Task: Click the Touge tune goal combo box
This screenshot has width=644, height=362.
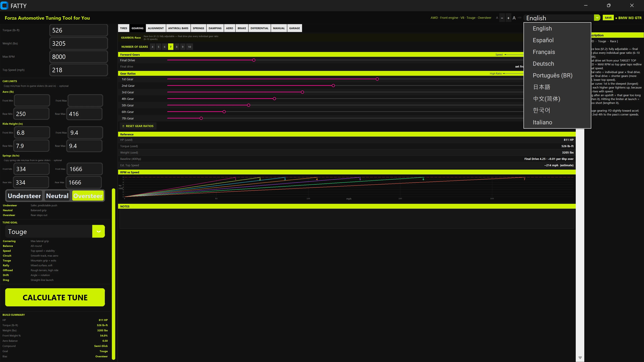Action: (x=55, y=231)
